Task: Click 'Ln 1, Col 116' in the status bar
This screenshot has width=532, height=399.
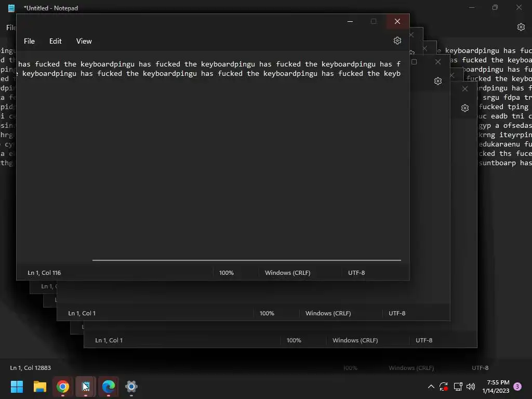Action: coord(44,273)
